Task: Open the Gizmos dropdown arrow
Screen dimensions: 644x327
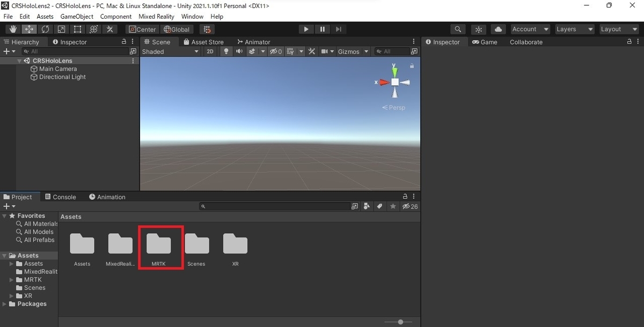Action: click(x=367, y=51)
